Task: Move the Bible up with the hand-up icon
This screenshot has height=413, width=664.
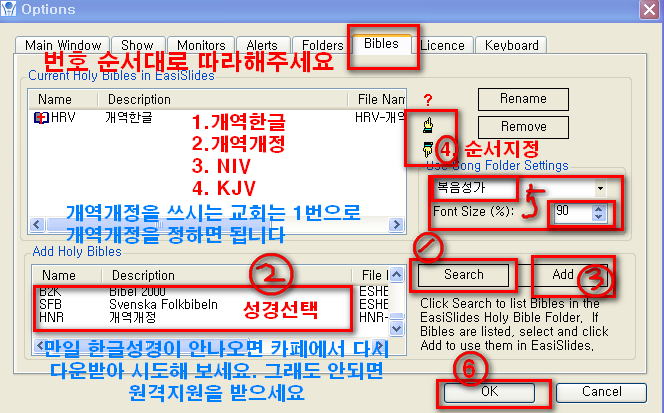Action: coord(428,125)
